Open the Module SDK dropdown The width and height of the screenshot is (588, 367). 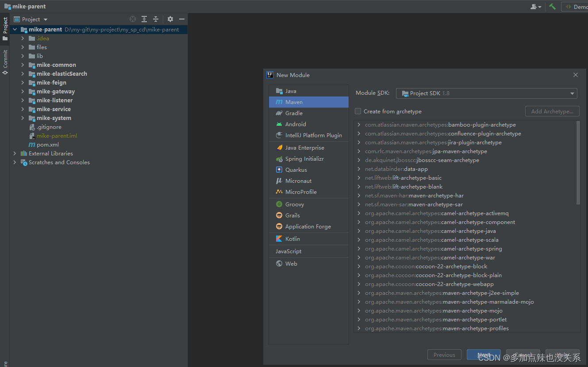[x=487, y=93]
